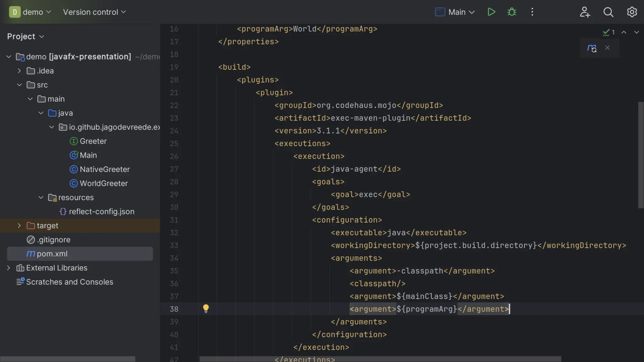
Task: Select the NativeGreeter class file
Action: (104, 169)
